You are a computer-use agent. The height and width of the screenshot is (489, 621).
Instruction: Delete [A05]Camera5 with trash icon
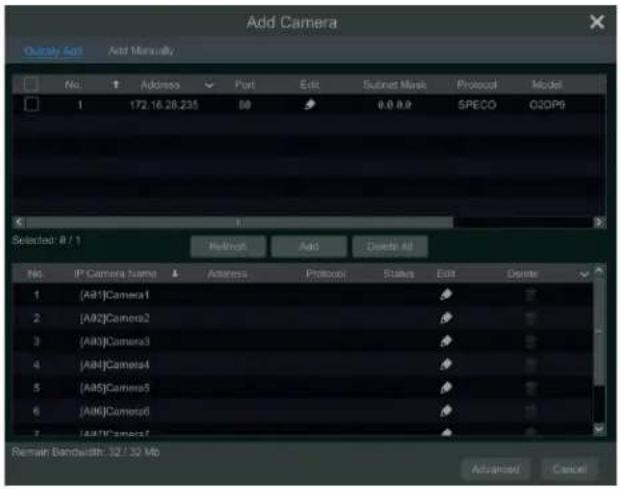531,388
